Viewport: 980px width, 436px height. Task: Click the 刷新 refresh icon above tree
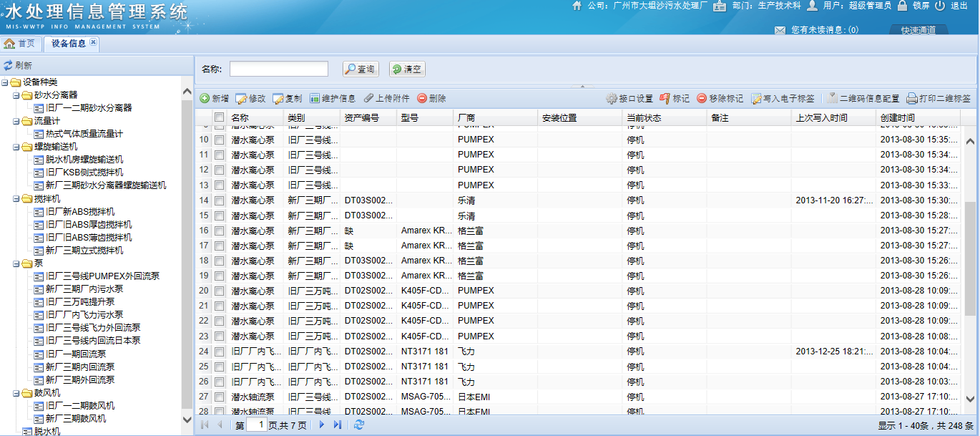click(8, 65)
